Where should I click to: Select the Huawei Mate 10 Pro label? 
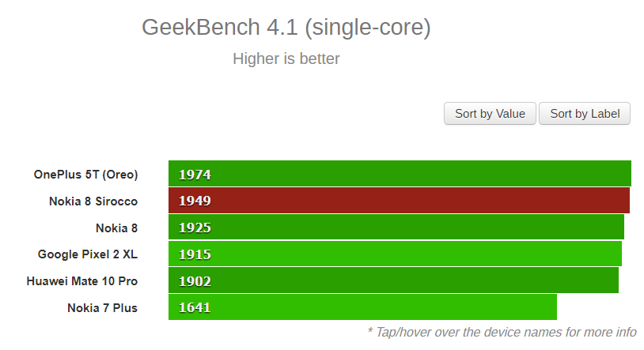(82, 281)
